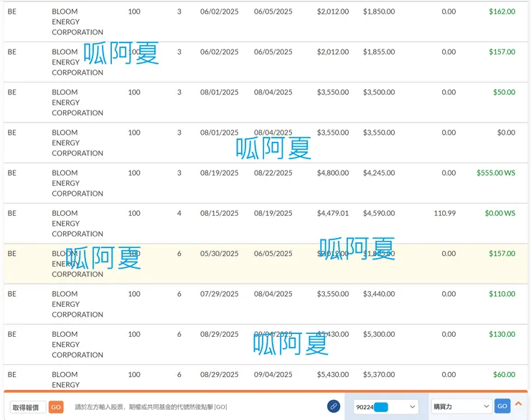The width and height of the screenshot is (531, 420).
Task: Click the blue GO button next to 購買力
Action: tap(502, 406)
